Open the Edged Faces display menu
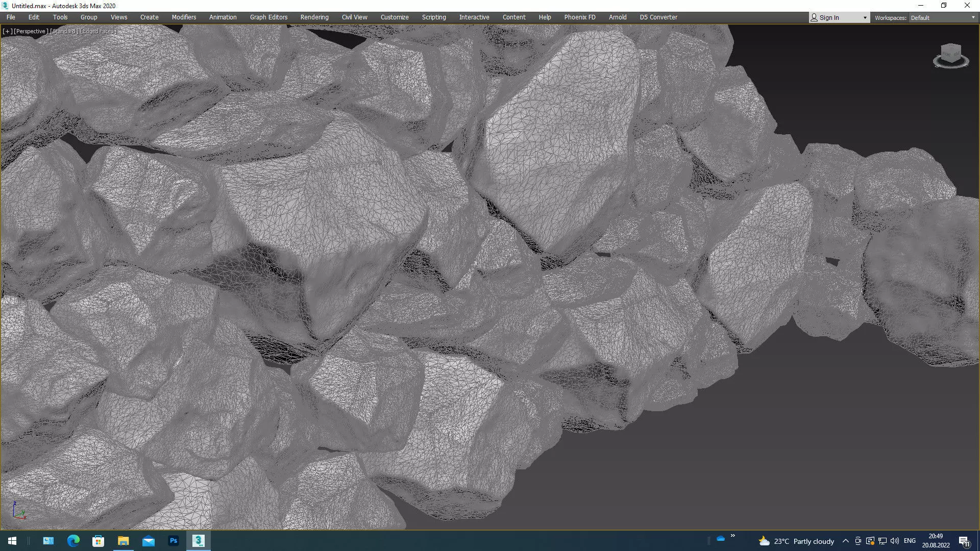This screenshot has height=551, width=980. [98, 31]
